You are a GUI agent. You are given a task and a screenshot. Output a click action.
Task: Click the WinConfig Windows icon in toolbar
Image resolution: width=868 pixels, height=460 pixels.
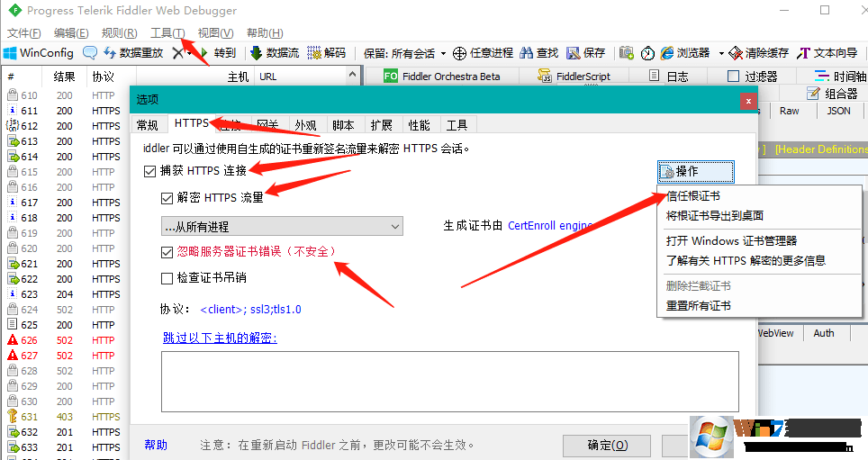coord(10,53)
